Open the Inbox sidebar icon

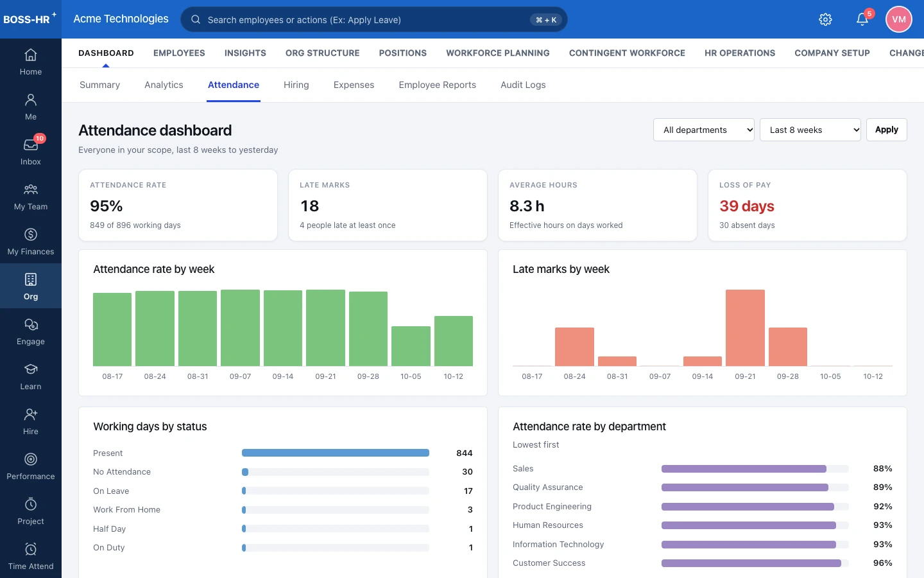click(31, 145)
